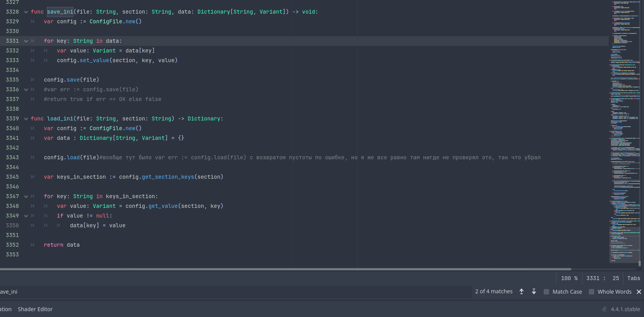This screenshot has height=317, width=644.
Task: Jump to previous search match arrow
Action: tap(521, 291)
